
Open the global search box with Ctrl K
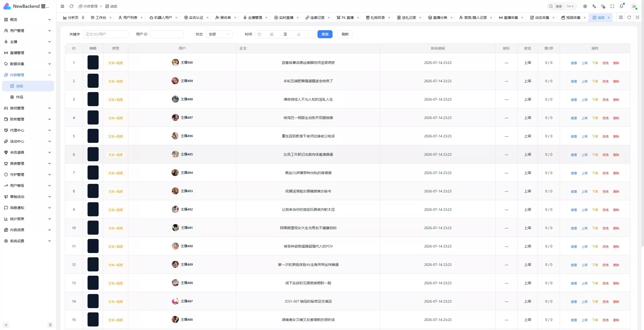(x=562, y=6)
